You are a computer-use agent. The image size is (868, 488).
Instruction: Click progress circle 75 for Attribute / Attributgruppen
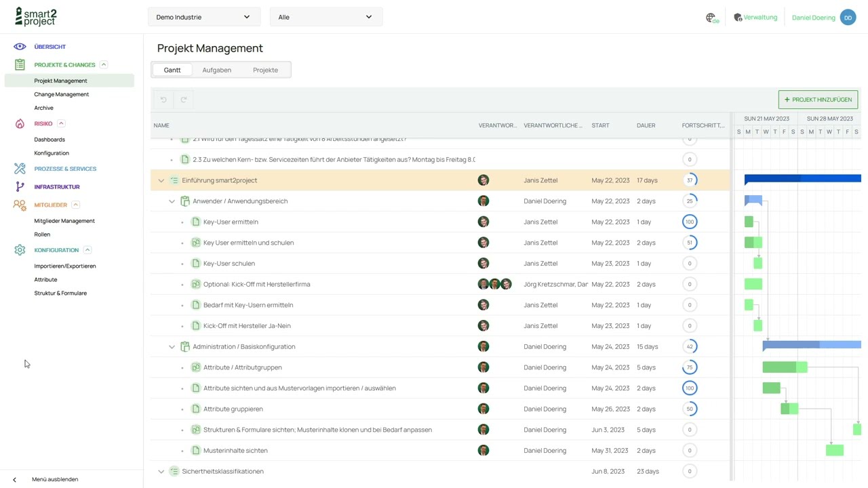click(x=690, y=367)
